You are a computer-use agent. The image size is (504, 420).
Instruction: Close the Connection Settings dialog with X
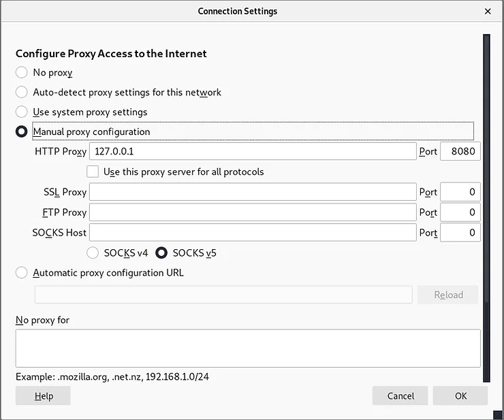click(488, 12)
